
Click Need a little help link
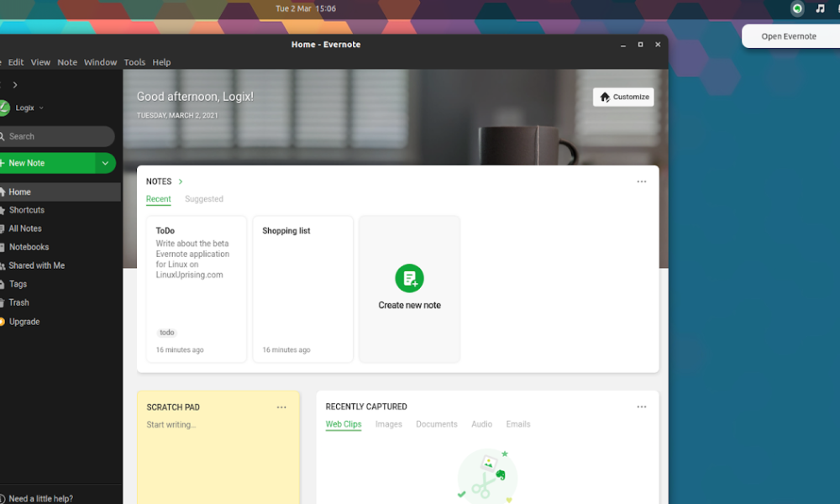click(x=40, y=499)
